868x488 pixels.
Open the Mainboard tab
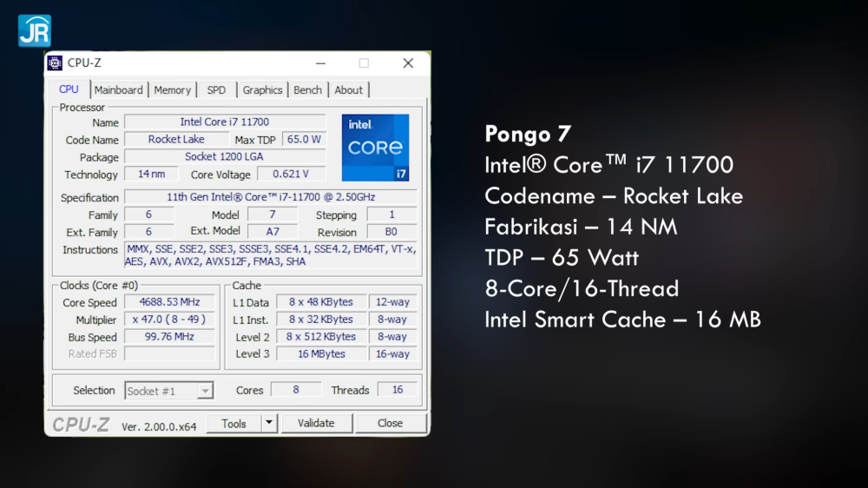click(x=118, y=89)
